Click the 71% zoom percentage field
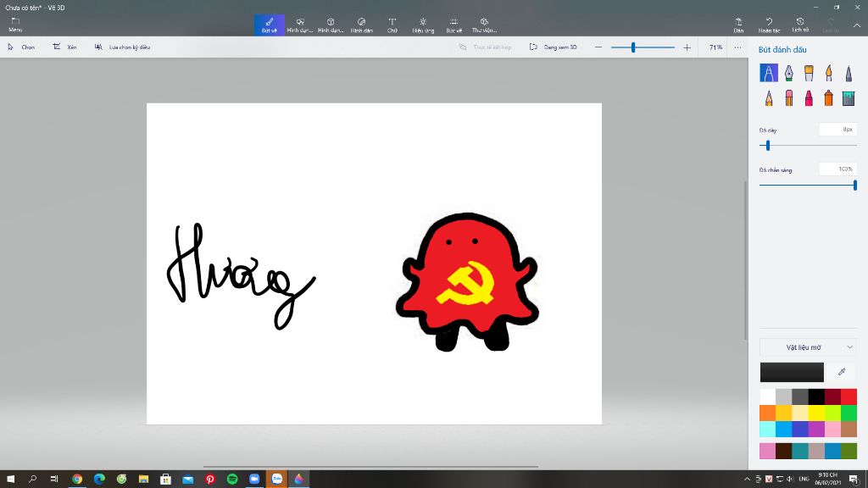The image size is (868, 488). (x=715, y=47)
